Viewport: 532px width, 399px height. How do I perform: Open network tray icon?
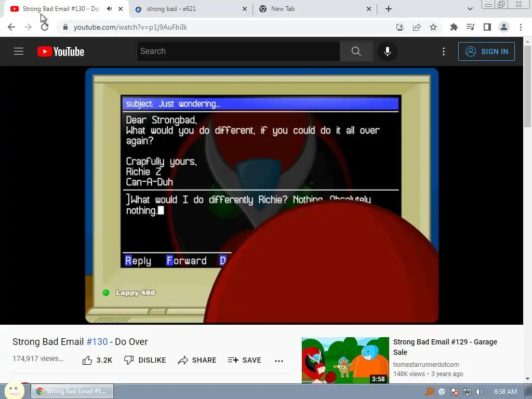point(467,392)
